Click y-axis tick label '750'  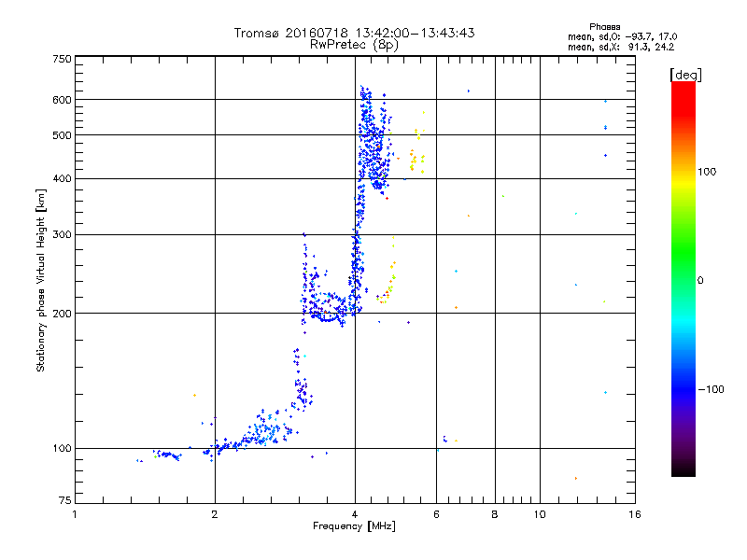pyautogui.click(x=62, y=59)
